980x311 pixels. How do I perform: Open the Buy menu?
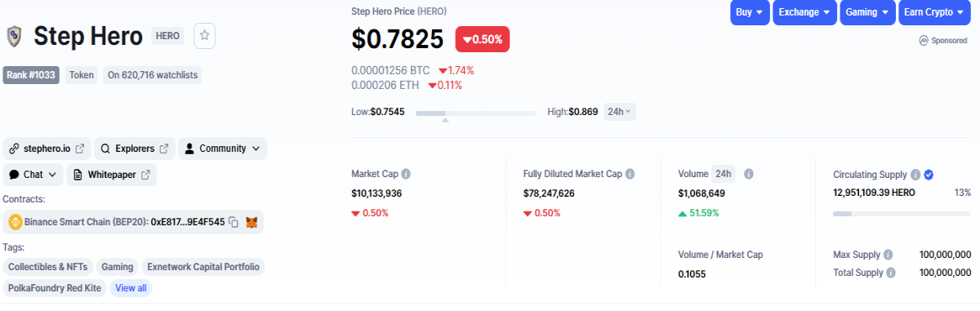tap(750, 12)
